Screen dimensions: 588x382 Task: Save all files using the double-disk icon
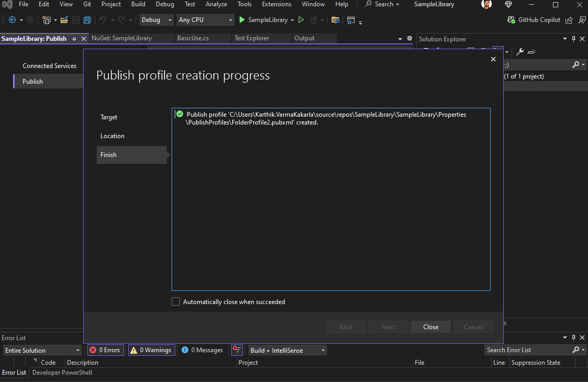click(x=87, y=20)
